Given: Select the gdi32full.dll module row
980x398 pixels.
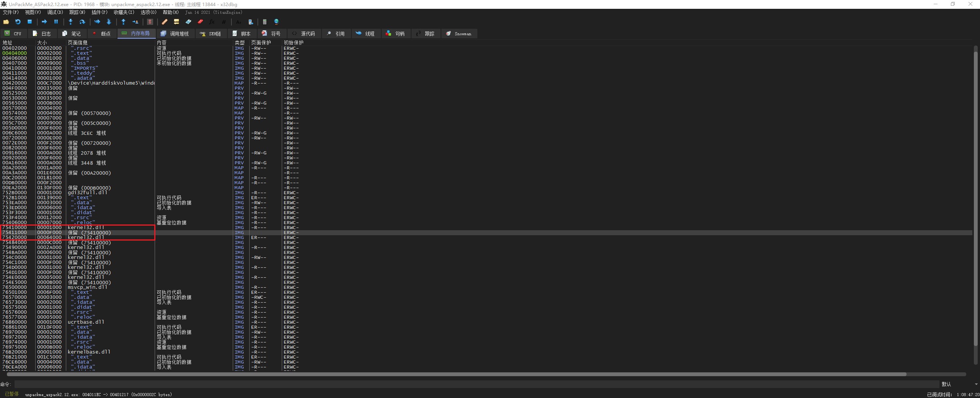Looking at the screenshot, I should (486, 193).
